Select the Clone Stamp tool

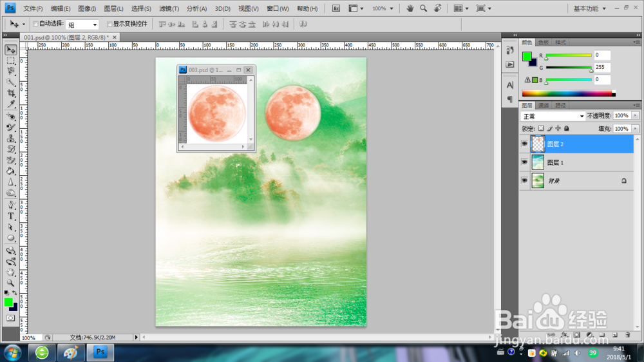tap(11, 138)
